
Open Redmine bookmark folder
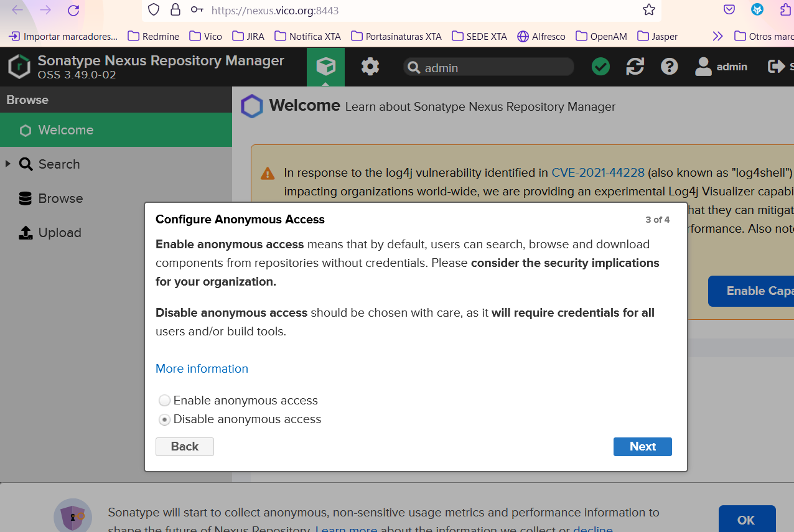coord(154,36)
